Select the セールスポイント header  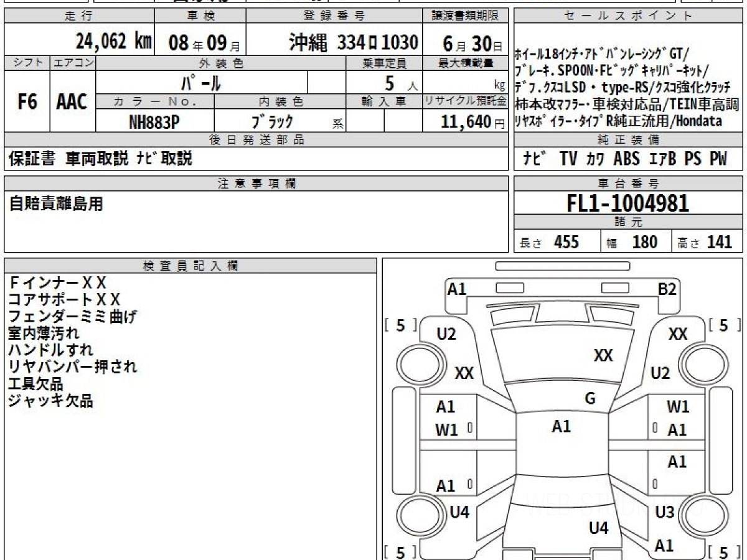pyautogui.click(x=628, y=16)
